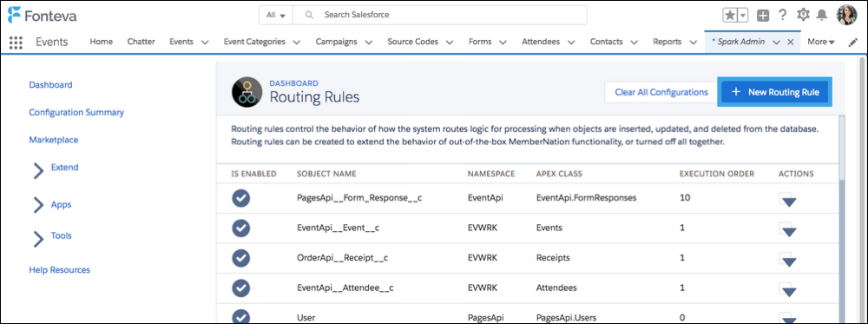868x324 pixels.
Task: Switch to the Chatter tab
Action: coord(141,42)
